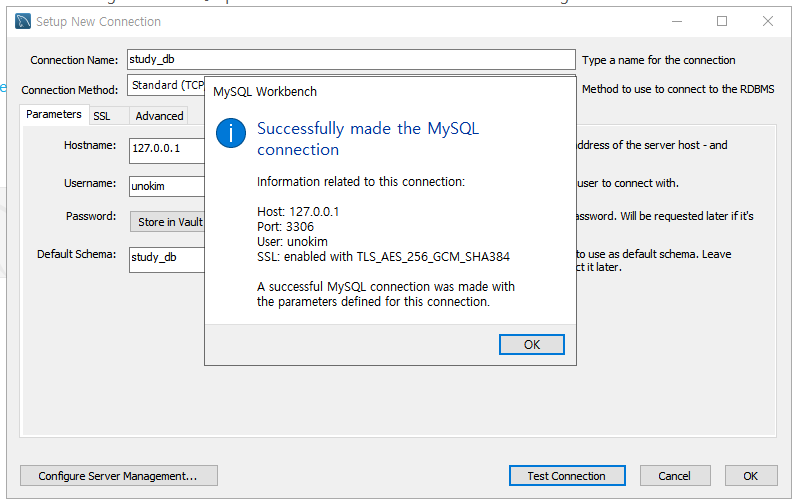Viewport: 802px width, 504px height.
Task: Select the Parameters tab
Action: click(54, 114)
